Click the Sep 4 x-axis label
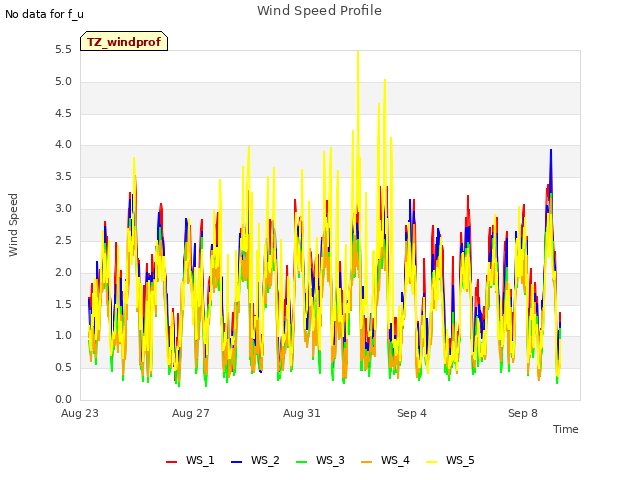Image resolution: width=640 pixels, height=480 pixels. (x=412, y=413)
